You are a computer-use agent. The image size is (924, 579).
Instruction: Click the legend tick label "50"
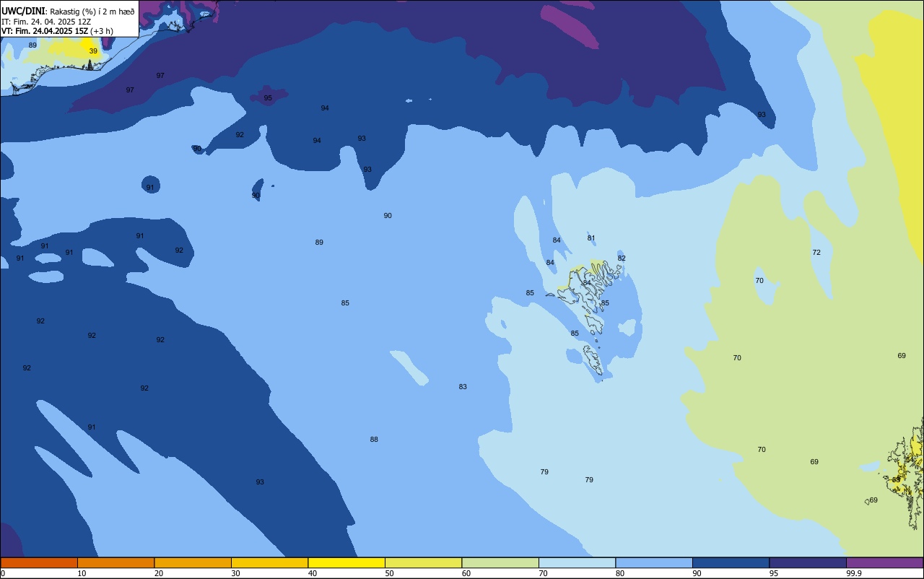point(389,573)
